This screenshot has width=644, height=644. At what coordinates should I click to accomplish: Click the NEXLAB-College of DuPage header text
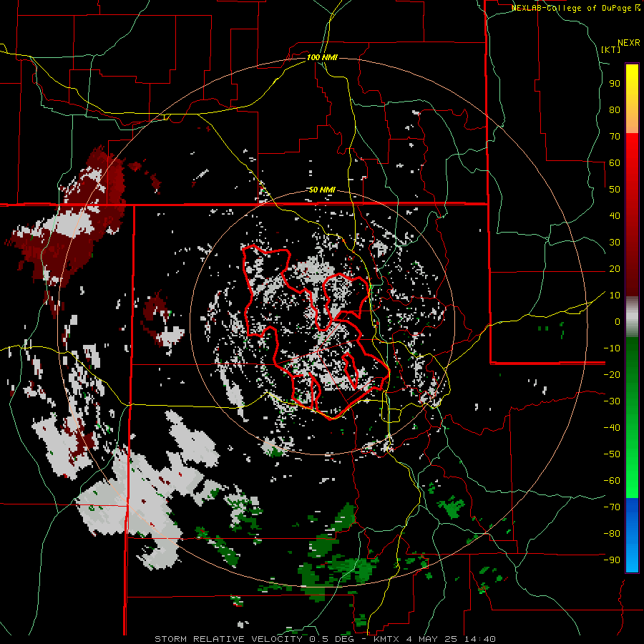pos(575,8)
